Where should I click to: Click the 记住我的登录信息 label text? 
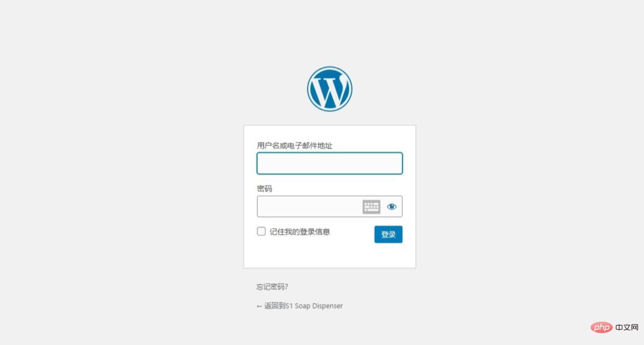pos(300,232)
